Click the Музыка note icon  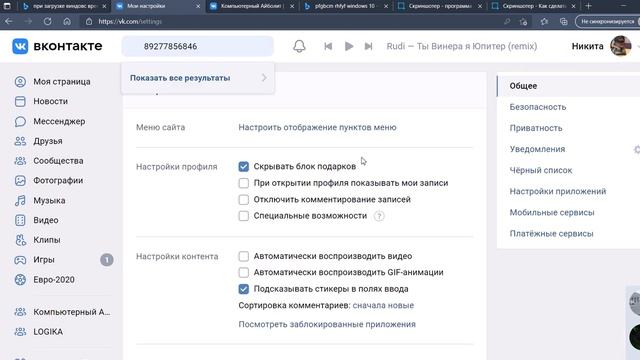point(20,200)
